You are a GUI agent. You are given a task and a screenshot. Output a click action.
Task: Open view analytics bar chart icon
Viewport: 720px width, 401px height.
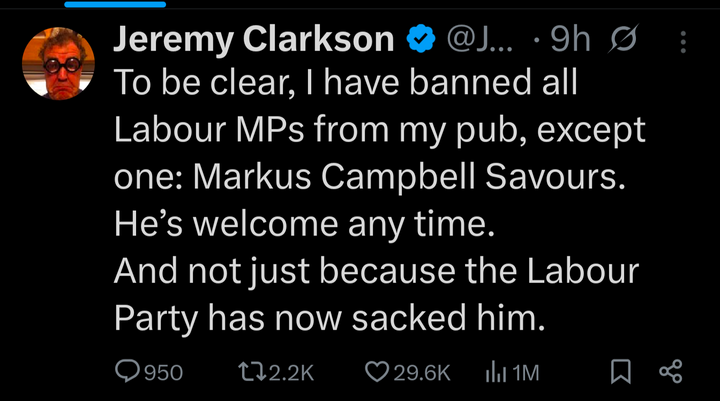pyautogui.click(x=495, y=372)
